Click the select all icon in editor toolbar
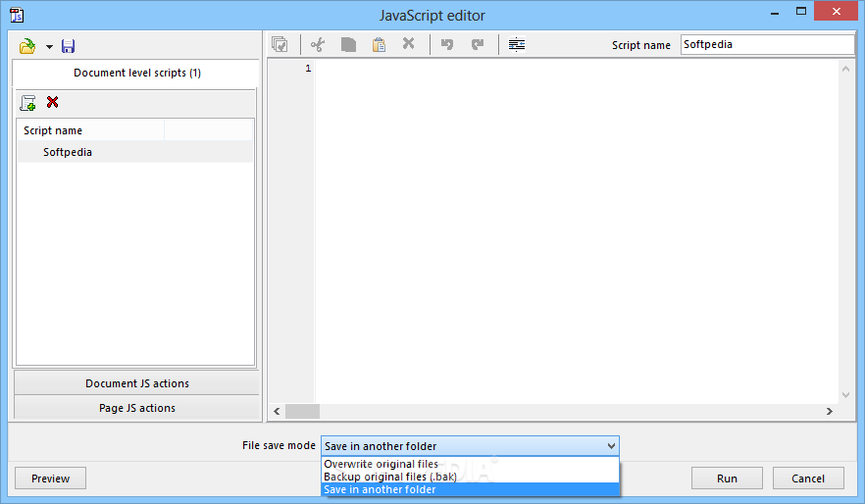The width and height of the screenshot is (865, 504). 280,44
